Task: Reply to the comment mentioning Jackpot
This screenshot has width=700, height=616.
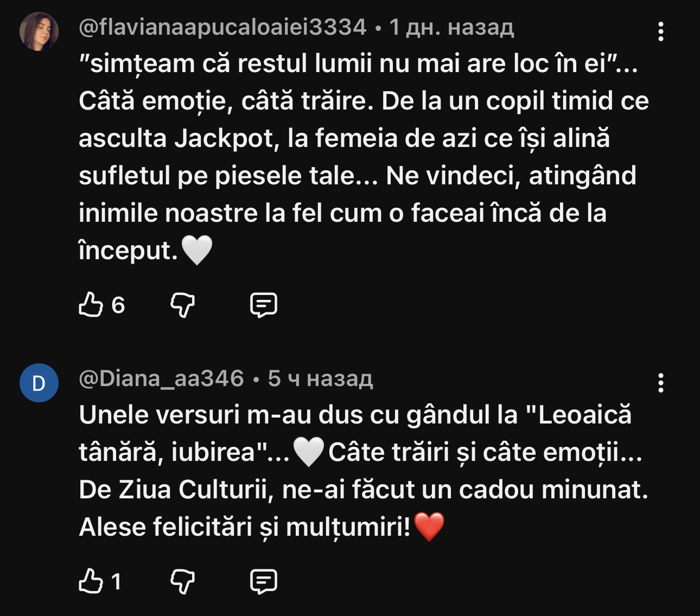Action: pyautogui.click(x=263, y=305)
